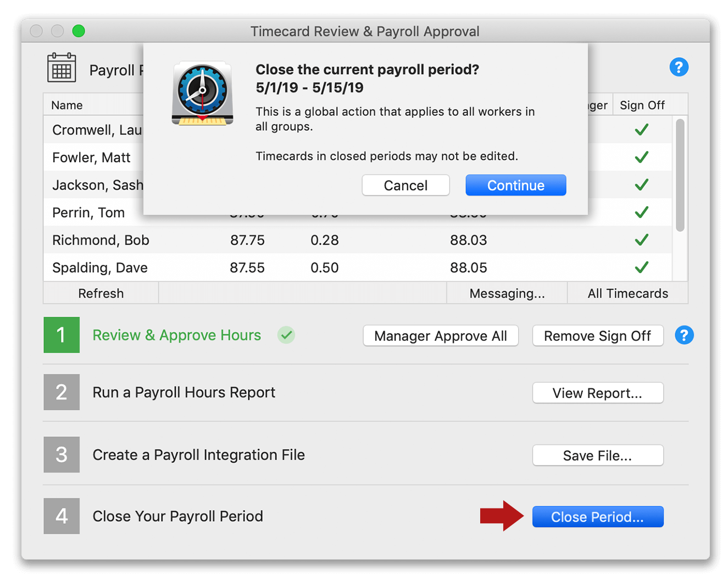
Task: Toggle sign-off checkmark for Richmond, Bob
Action: (x=641, y=240)
